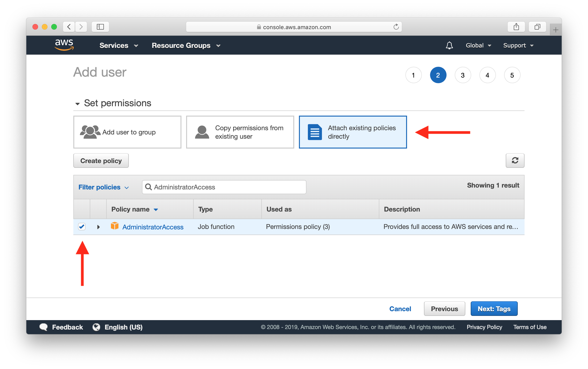Cancel the add user wizard
The height and width of the screenshot is (369, 588).
click(400, 309)
